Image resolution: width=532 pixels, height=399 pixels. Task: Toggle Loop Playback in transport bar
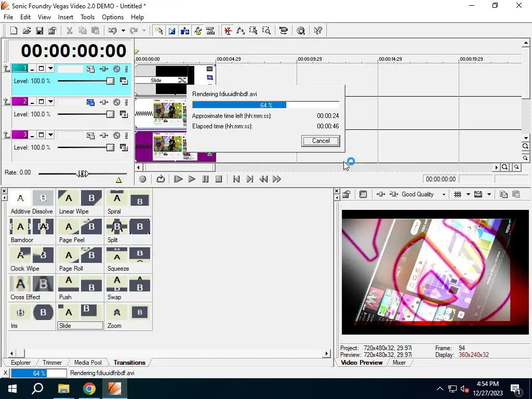coord(161,179)
